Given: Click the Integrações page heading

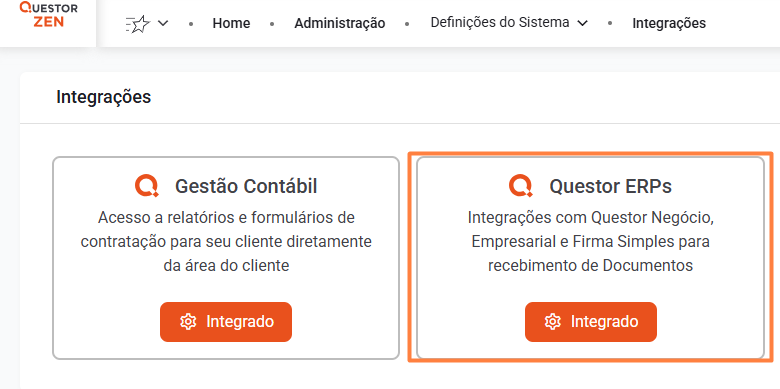Looking at the screenshot, I should click(103, 97).
